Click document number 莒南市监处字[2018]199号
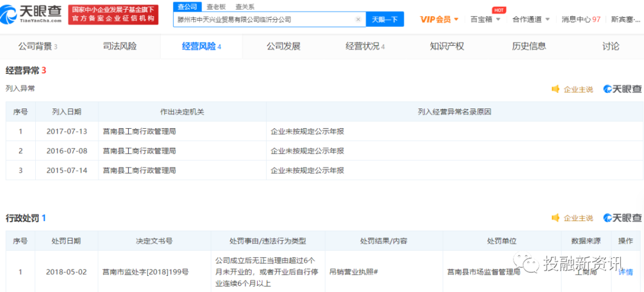644x292 pixels. tap(146, 272)
